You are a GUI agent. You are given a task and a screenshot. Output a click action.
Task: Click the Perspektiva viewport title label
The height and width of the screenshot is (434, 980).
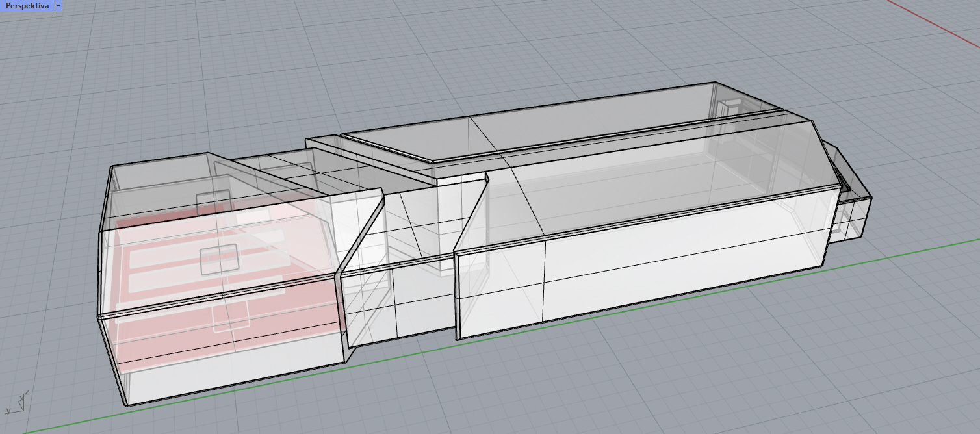[27, 6]
